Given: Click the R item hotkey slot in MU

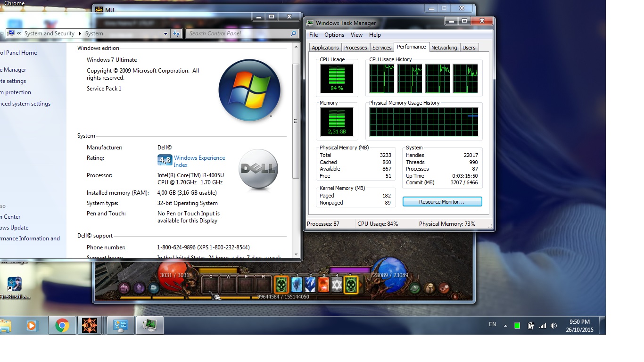Looking at the screenshot, I should (x=263, y=284).
